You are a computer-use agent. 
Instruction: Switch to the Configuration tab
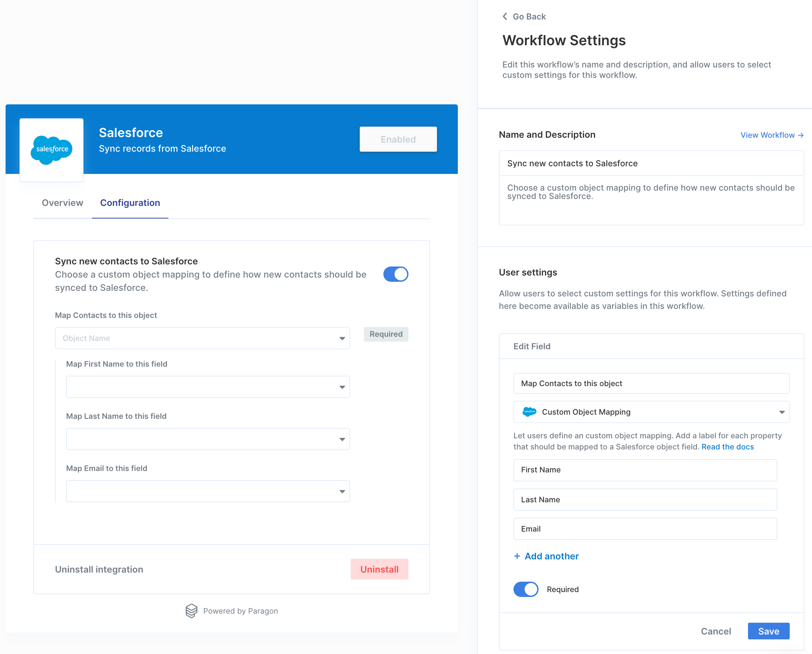pos(130,203)
